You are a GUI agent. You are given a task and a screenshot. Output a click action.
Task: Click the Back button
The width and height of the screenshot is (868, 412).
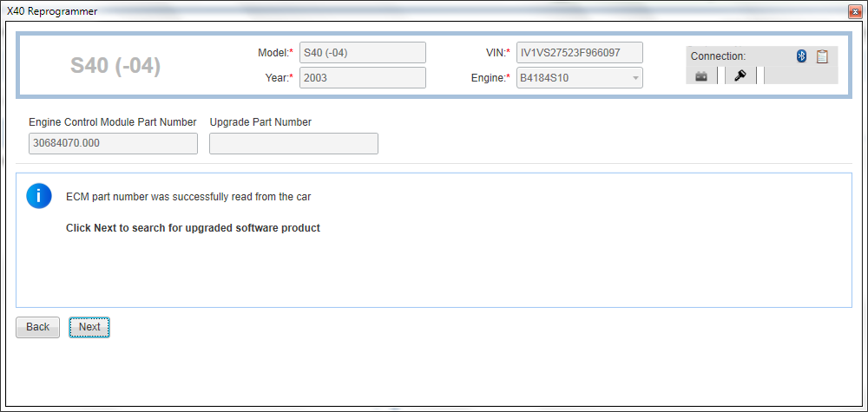[x=37, y=327]
